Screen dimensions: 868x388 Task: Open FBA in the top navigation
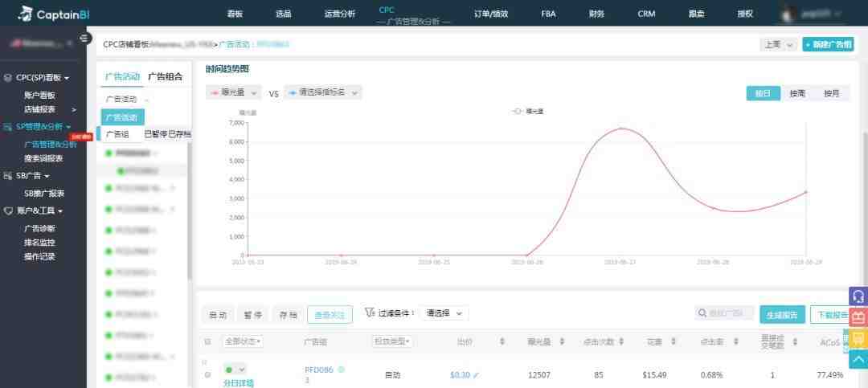(x=549, y=14)
